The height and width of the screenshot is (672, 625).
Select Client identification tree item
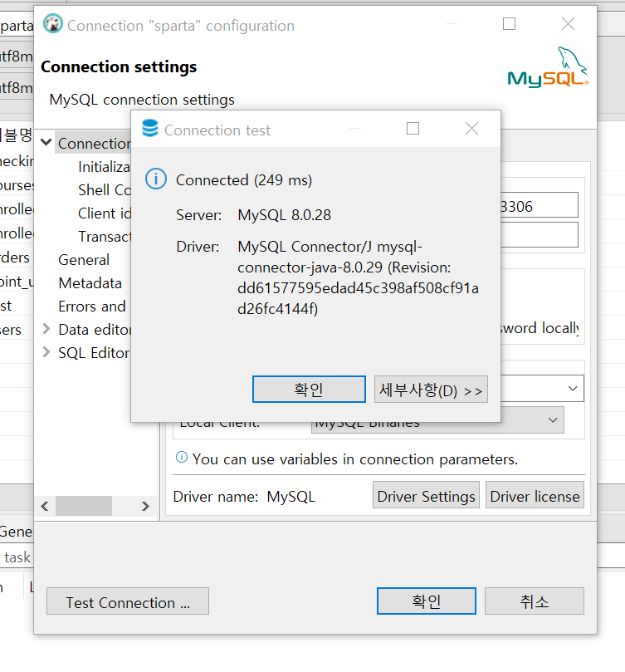click(104, 213)
